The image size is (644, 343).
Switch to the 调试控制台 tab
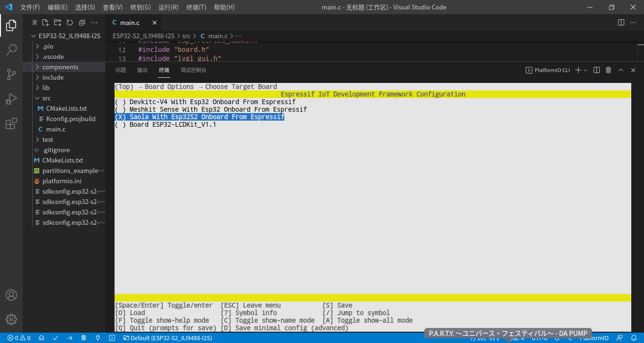pos(193,70)
